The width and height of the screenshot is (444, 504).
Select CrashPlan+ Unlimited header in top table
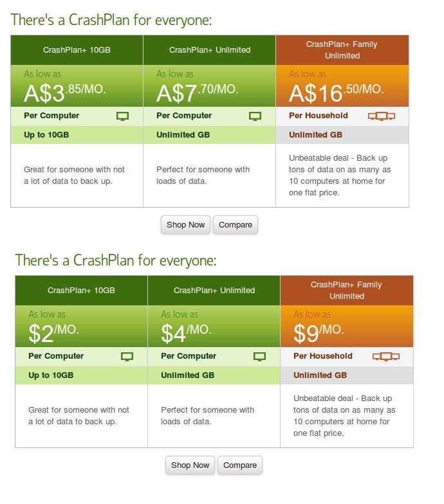coord(210,50)
